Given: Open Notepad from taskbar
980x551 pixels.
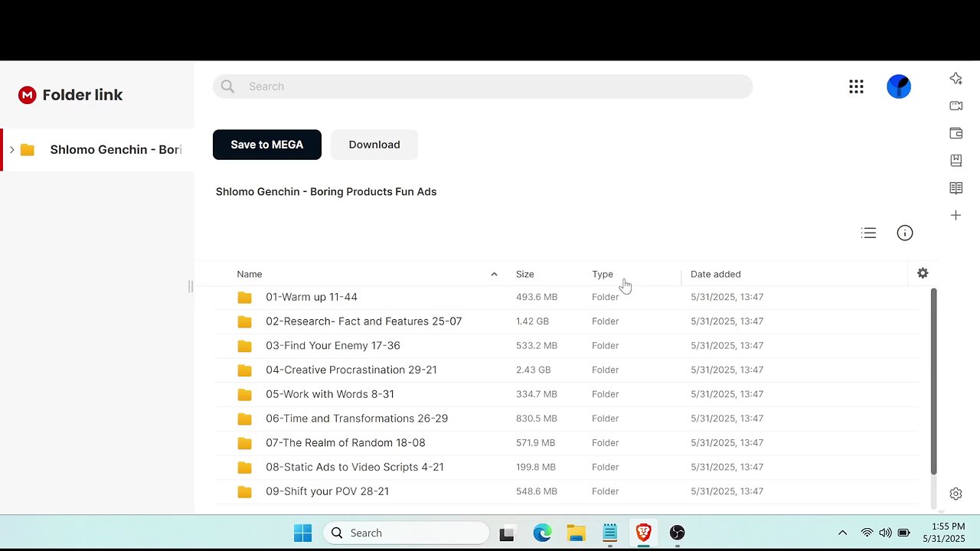Looking at the screenshot, I should 610,533.
